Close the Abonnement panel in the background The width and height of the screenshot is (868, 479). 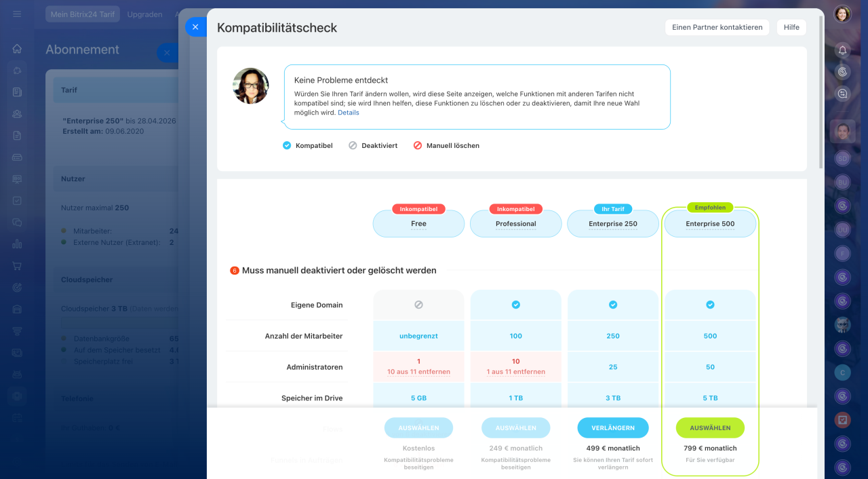[167, 53]
